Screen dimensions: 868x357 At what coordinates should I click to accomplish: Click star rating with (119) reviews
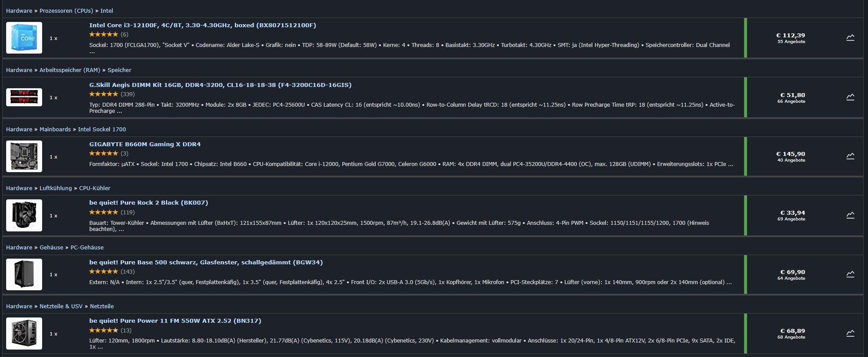point(112,212)
